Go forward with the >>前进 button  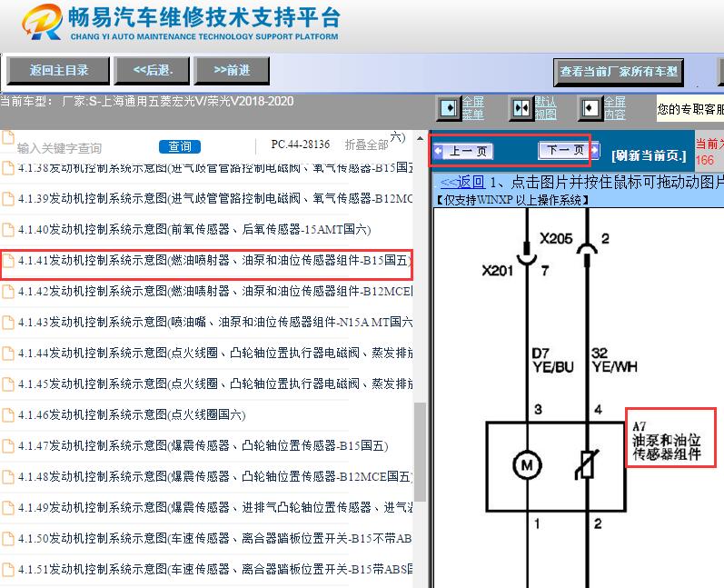coord(232,71)
